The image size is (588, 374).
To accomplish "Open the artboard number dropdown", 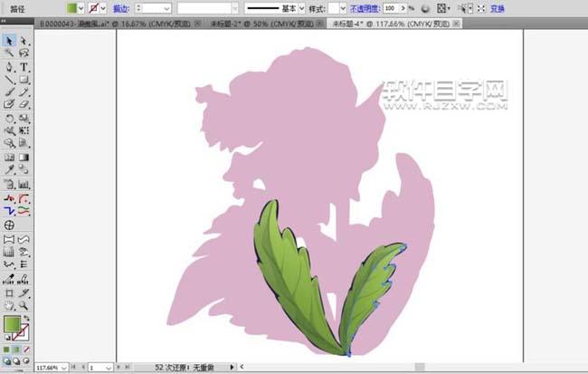I will coord(109,368).
